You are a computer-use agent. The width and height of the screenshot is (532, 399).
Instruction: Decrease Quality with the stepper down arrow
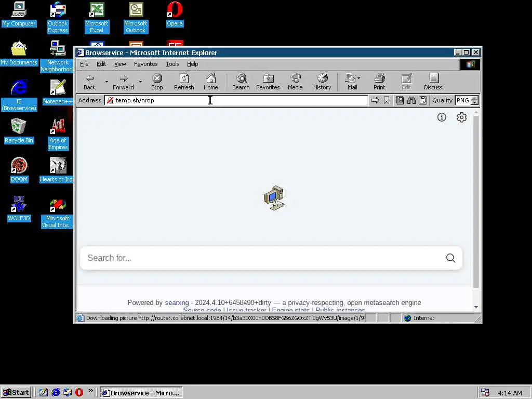click(x=475, y=102)
